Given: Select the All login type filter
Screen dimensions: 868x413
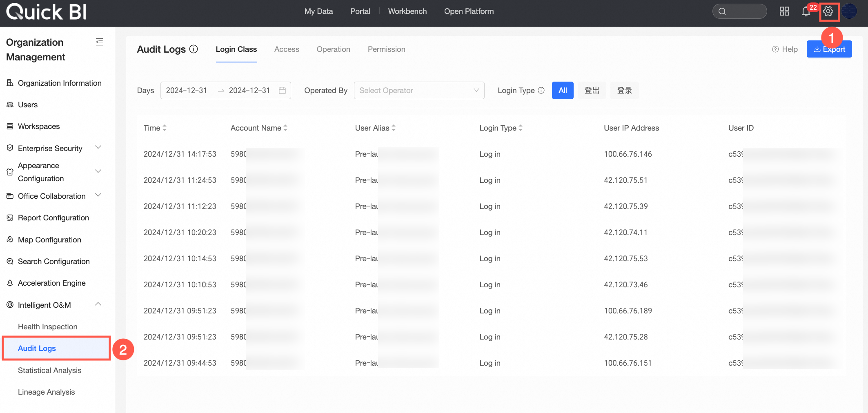Looking at the screenshot, I should coord(563,90).
